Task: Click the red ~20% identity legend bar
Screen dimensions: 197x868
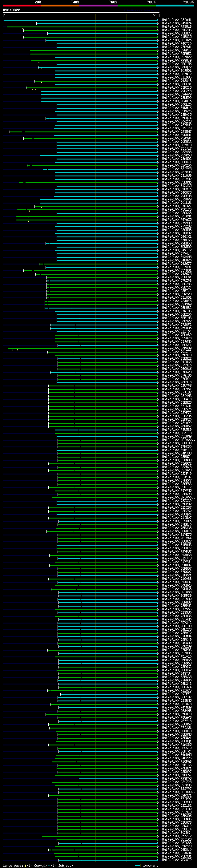Action: (x=22, y=6)
